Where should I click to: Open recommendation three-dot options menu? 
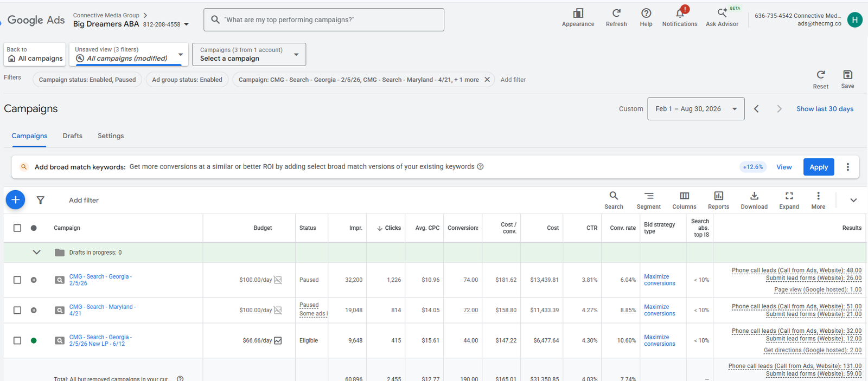click(848, 167)
